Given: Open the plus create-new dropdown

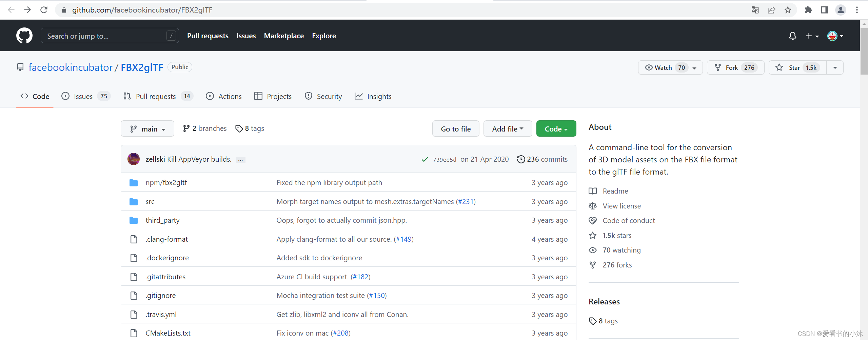Looking at the screenshot, I should 812,36.
